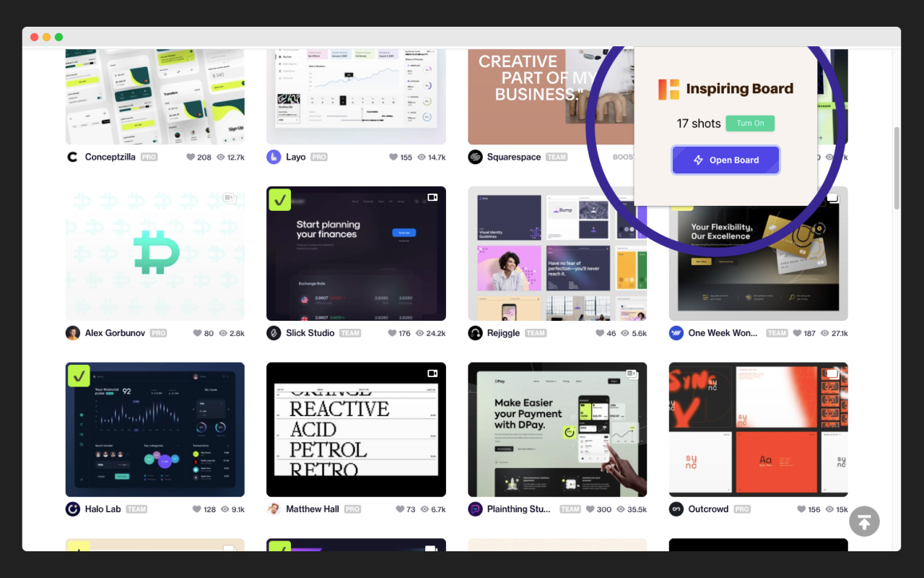Like Alex Gorbunov's shot via heart icon
The height and width of the screenshot is (578, 924).
pos(197,333)
